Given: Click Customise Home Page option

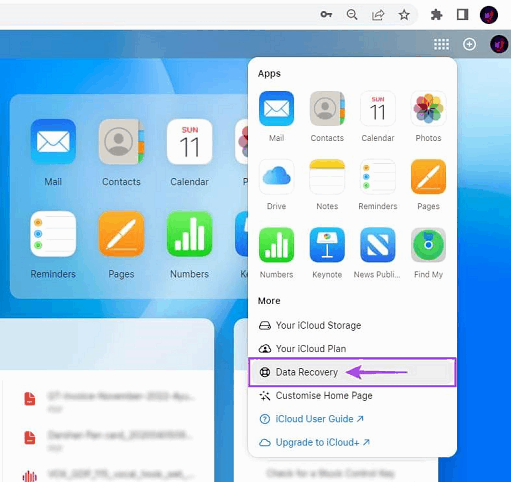Looking at the screenshot, I should [352, 396].
